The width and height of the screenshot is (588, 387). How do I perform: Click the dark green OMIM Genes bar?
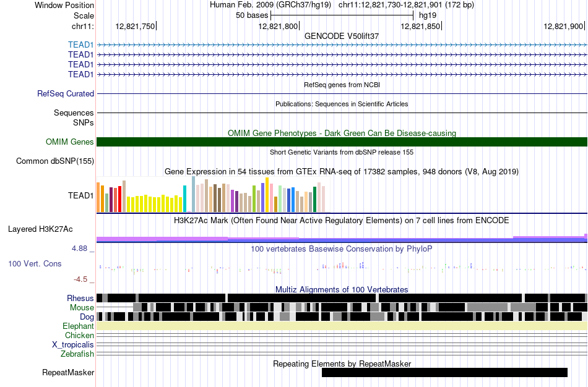pos(342,142)
